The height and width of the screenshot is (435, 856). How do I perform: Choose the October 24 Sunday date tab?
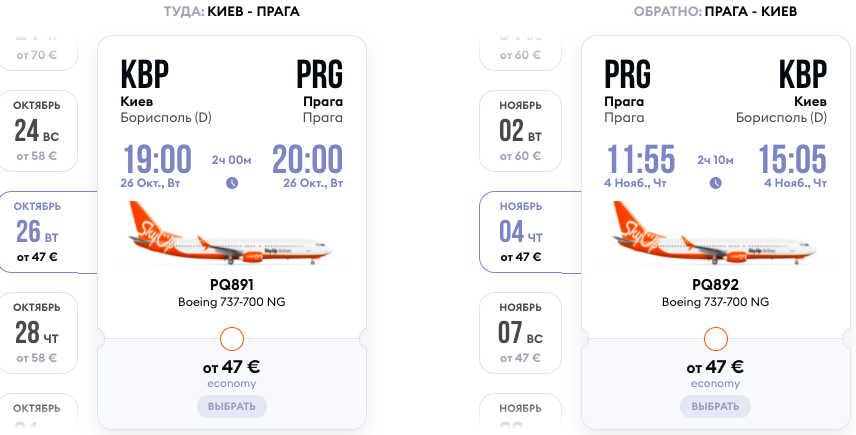pos(37,131)
